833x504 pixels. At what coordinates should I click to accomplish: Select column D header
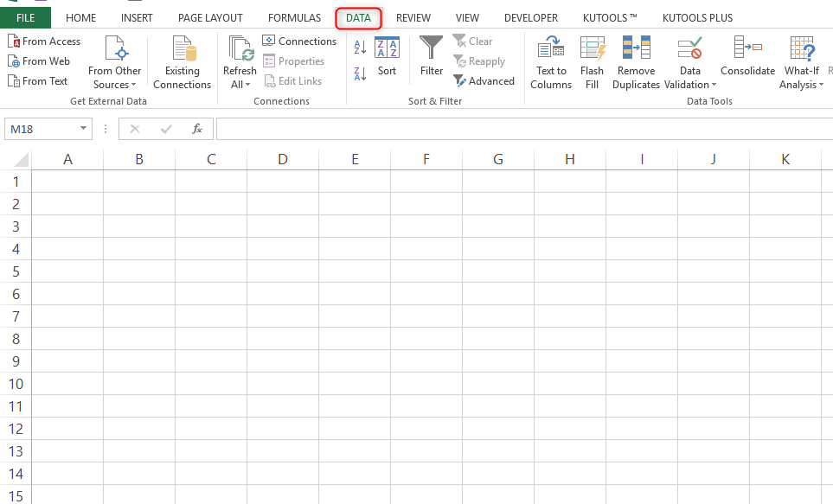coord(283,159)
